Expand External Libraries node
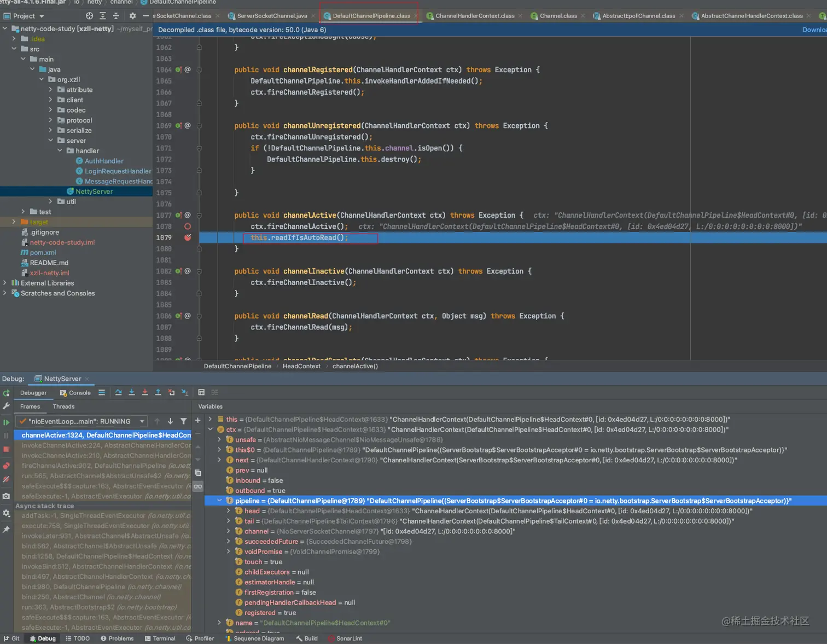The image size is (827, 644). tap(5, 283)
